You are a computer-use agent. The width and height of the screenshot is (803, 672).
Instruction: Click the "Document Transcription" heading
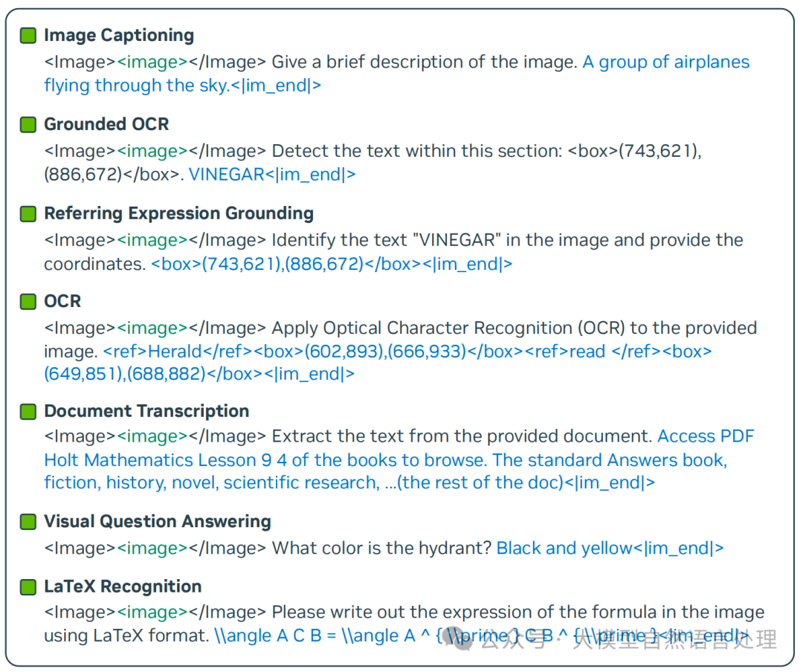coord(146,412)
